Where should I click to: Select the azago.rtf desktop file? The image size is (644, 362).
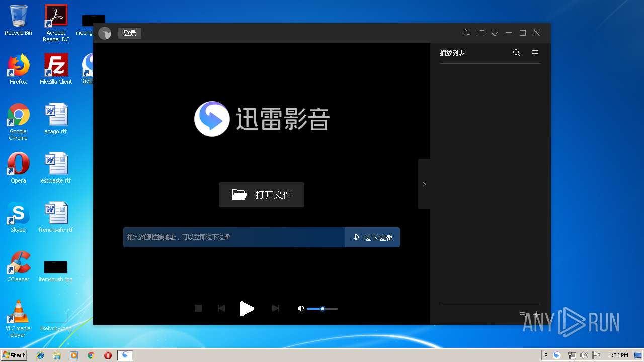[56, 119]
